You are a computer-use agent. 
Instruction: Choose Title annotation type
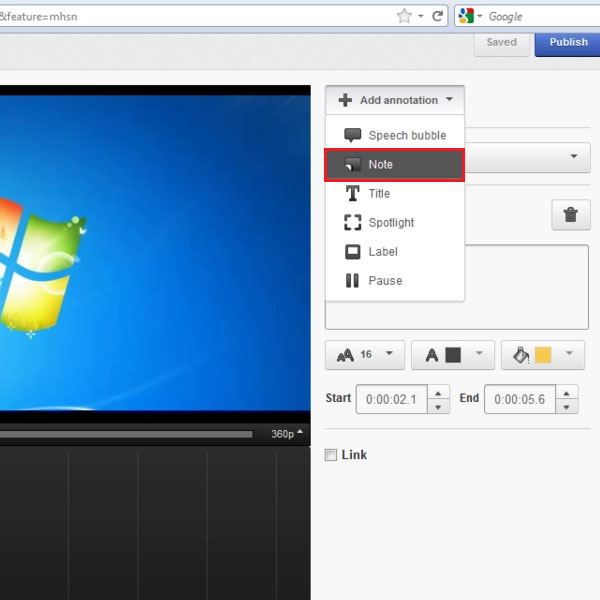pos(395,193)
